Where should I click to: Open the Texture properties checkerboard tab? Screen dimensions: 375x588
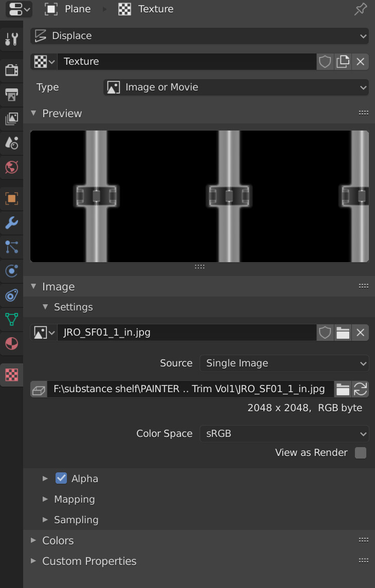(11, 375)
